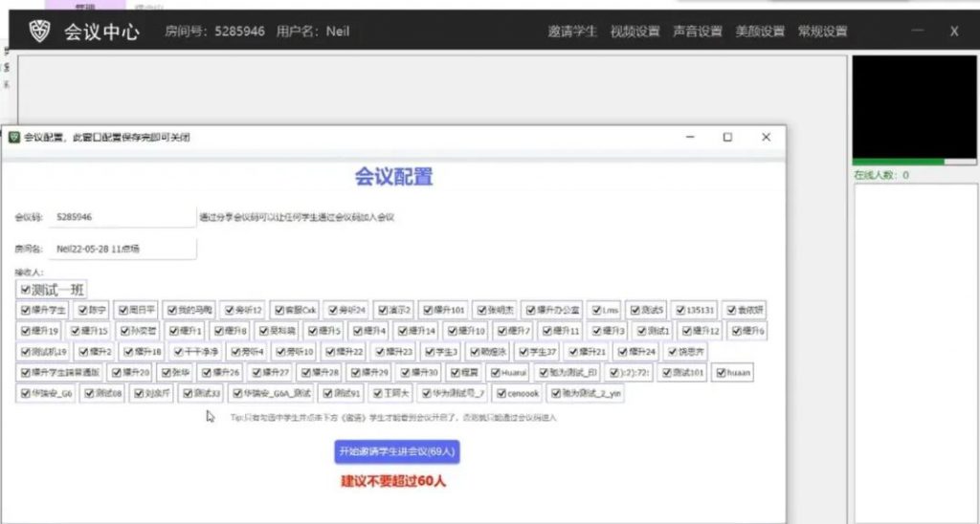The height and width of the screenshot is (524, 980).
Task: Uncheck the 爆升28 checkbox
Action: coord(306,373)
